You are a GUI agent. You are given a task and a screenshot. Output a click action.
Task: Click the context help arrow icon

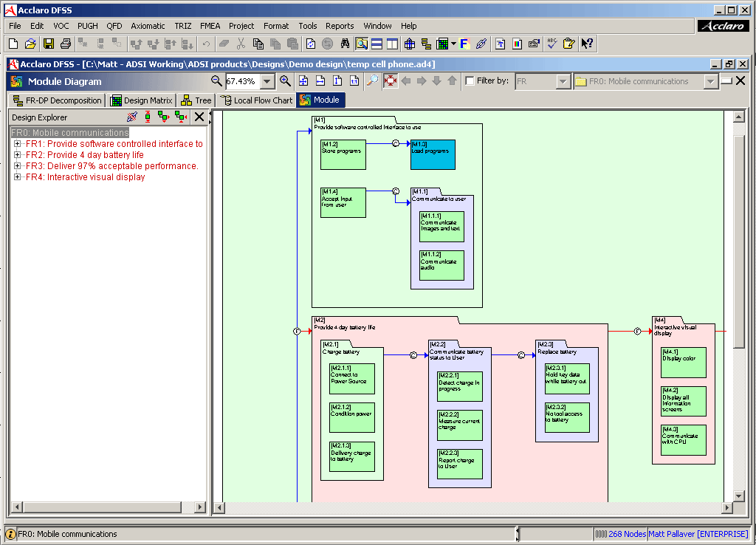coord(587,44)
